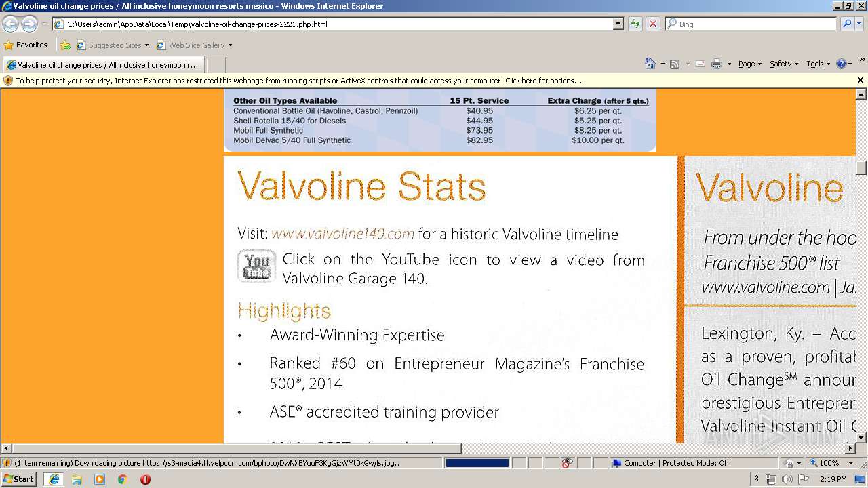Refresh the page using the refresh icon

pyautogui.click(x=635, y=24)
